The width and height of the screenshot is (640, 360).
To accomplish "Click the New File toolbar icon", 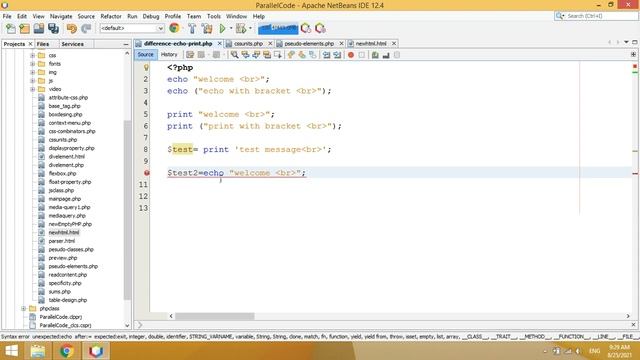I will pos(11,28).
